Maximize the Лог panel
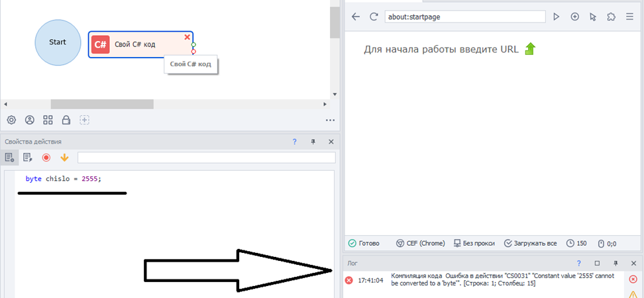This screenshot has width=644, height=298. coord(597,263)
